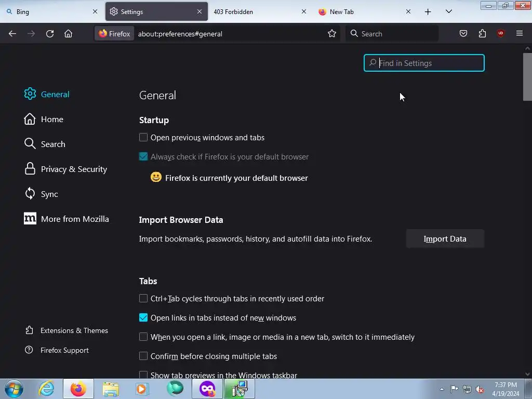This screenshot has width=532, height=399.
Task: Open the Action Center flag icon
Action: (x=454, y=389)
